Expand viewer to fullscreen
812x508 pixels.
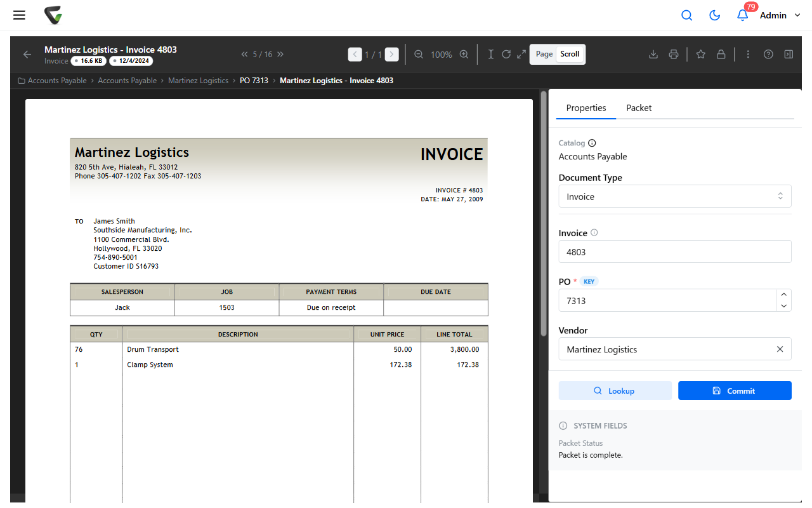521,55
